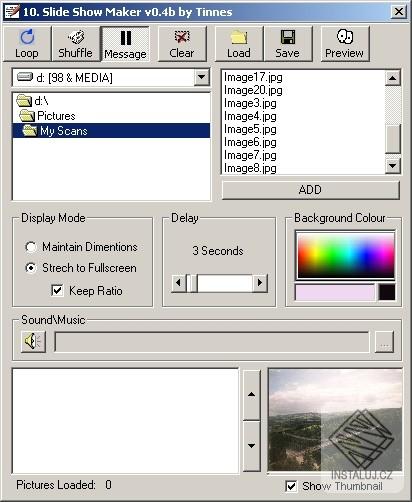Choose Strech to Fullscreen radio option
Screen dimensions: 412x502
coord(81,268)
